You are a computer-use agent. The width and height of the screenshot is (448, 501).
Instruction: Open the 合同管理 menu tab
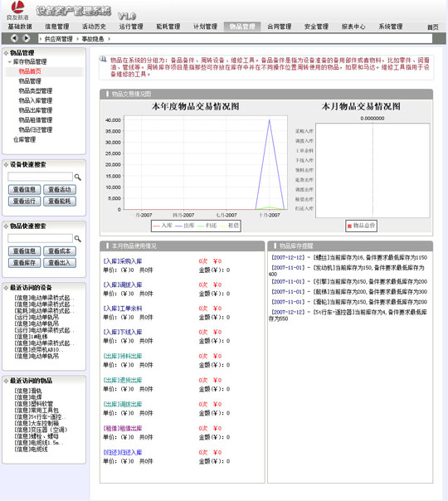pyautogui.click(x=280, y=27)
